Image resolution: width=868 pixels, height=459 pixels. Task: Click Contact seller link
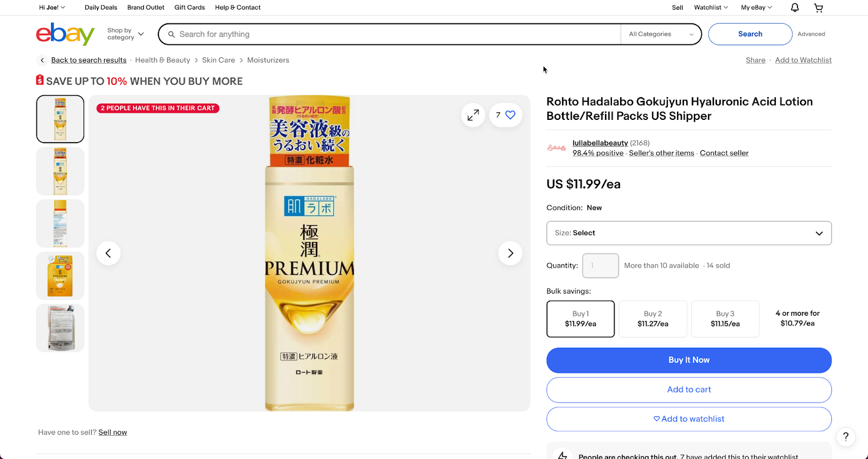click(x=724, y=153)
